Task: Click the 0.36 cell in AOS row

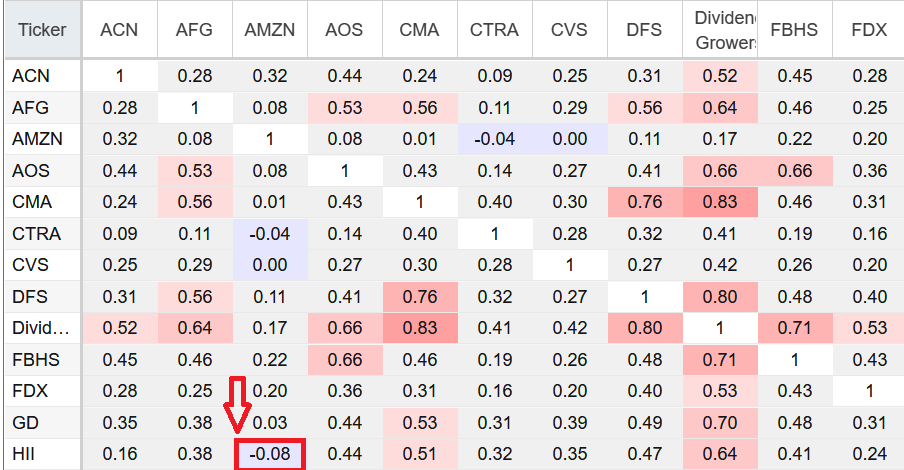Action: [x=869, y=171]
